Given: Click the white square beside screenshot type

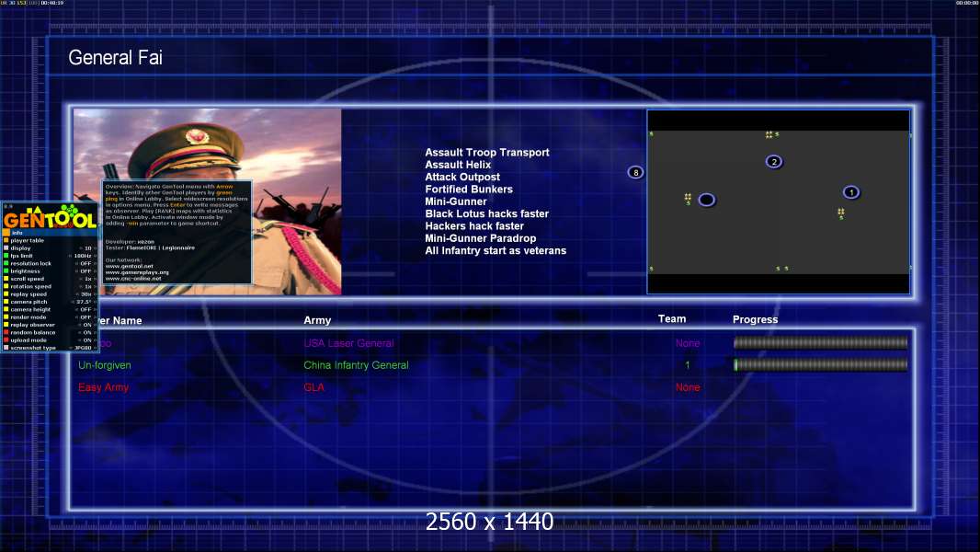Looking at the screenshot, I should [6, 348].
